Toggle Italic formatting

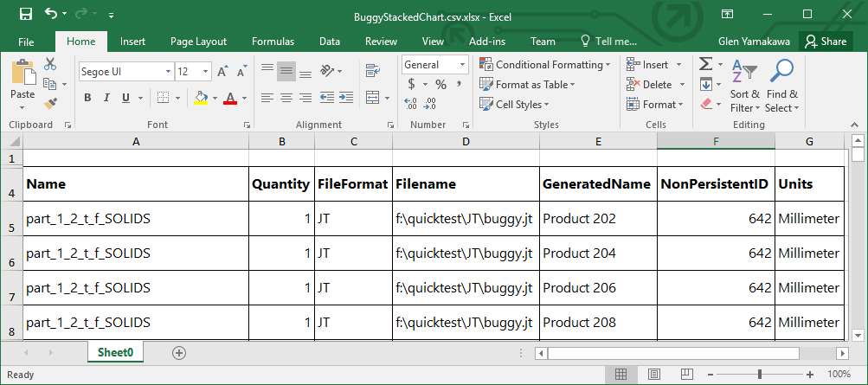coord(106,98)
